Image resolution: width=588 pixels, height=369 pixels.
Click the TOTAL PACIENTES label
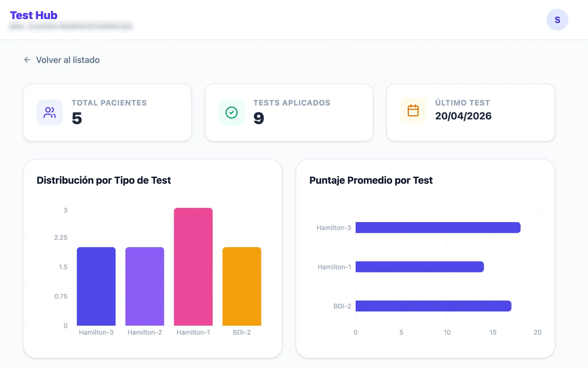point(109,103)
